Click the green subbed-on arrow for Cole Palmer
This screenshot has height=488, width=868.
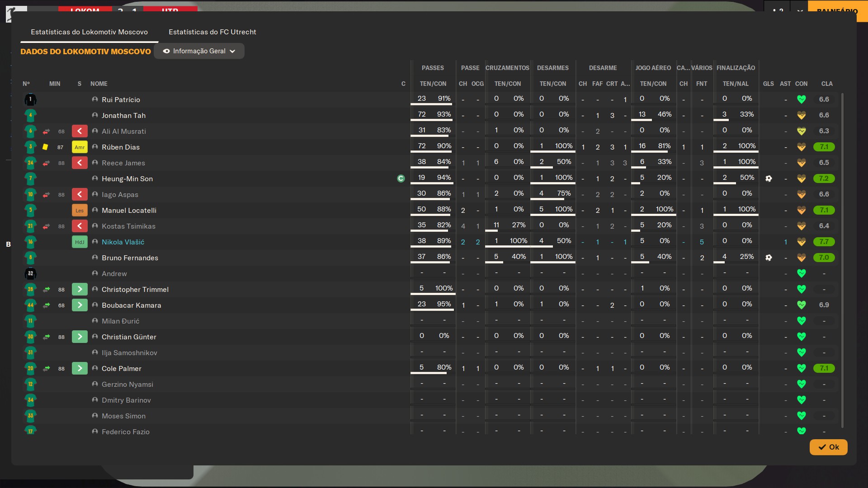80,368
